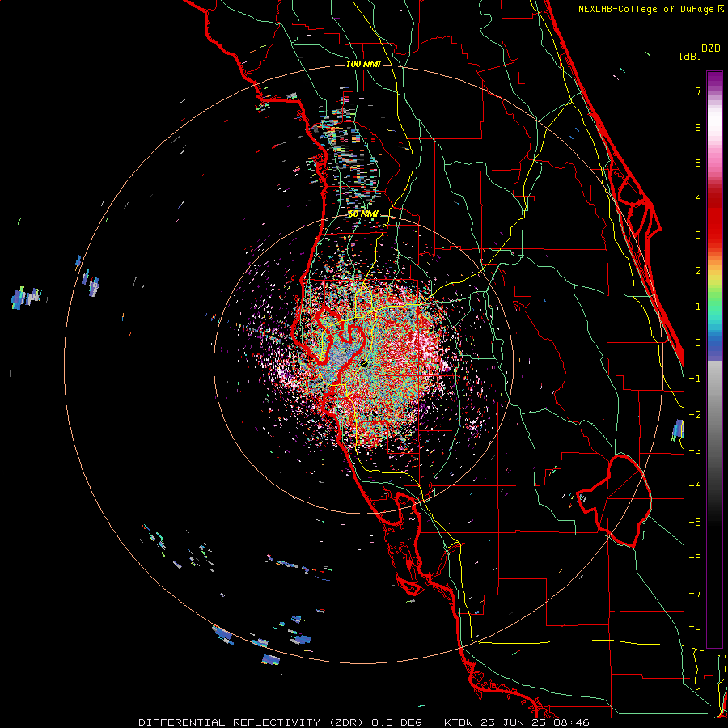The height and width of the screenshot is (728, 728).
Task: Click the "-7" scale value
Action: tap(695, 594)
